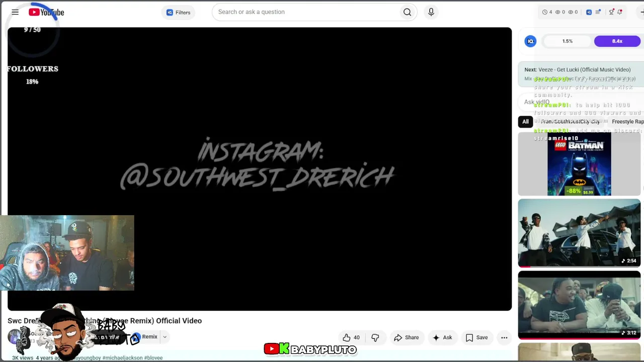644x362 pixels.
Task: Open next video Veeze - Get Lucki
Action: (581, 74)
